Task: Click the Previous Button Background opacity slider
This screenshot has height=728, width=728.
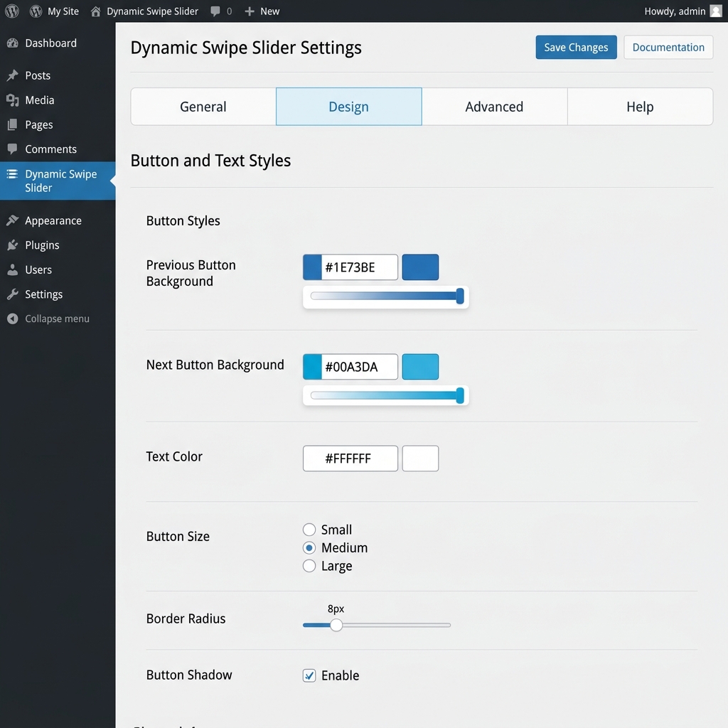Action: pos(386,296)
